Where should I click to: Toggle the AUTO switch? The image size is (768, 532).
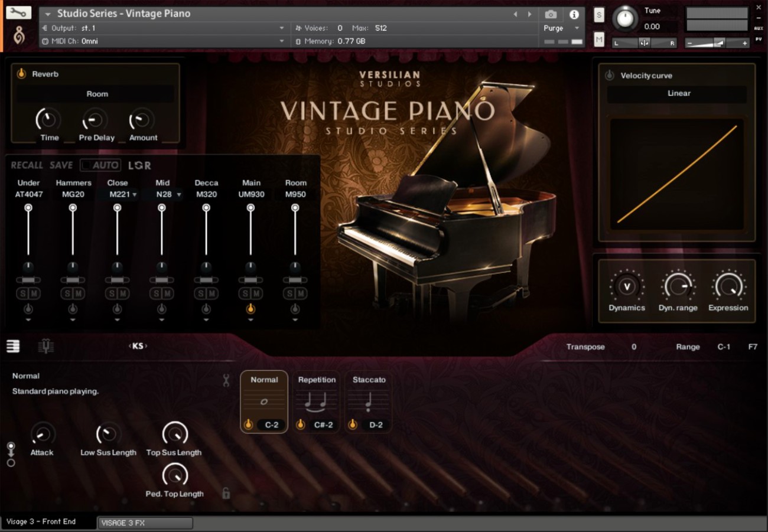click(x=100, y=165)
